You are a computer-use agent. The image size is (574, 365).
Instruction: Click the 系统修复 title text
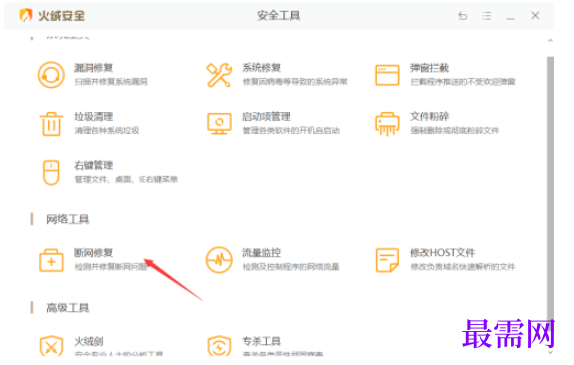click(261, 68)
